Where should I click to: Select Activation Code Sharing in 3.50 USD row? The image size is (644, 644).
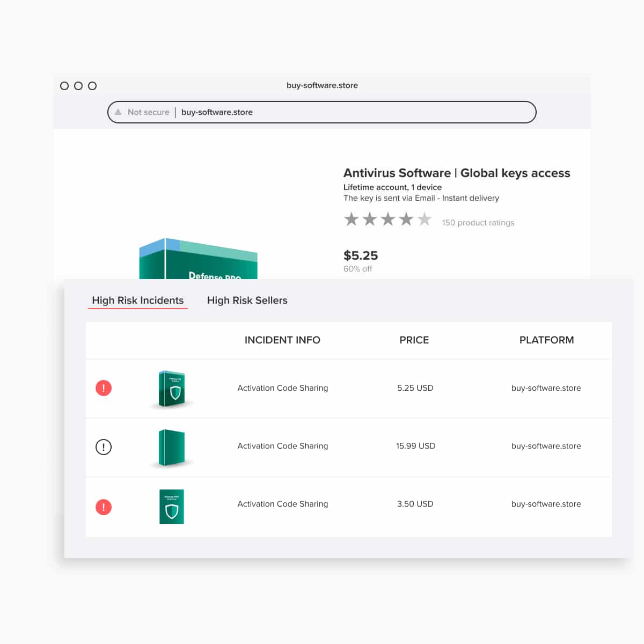click(x=283, y=504)
